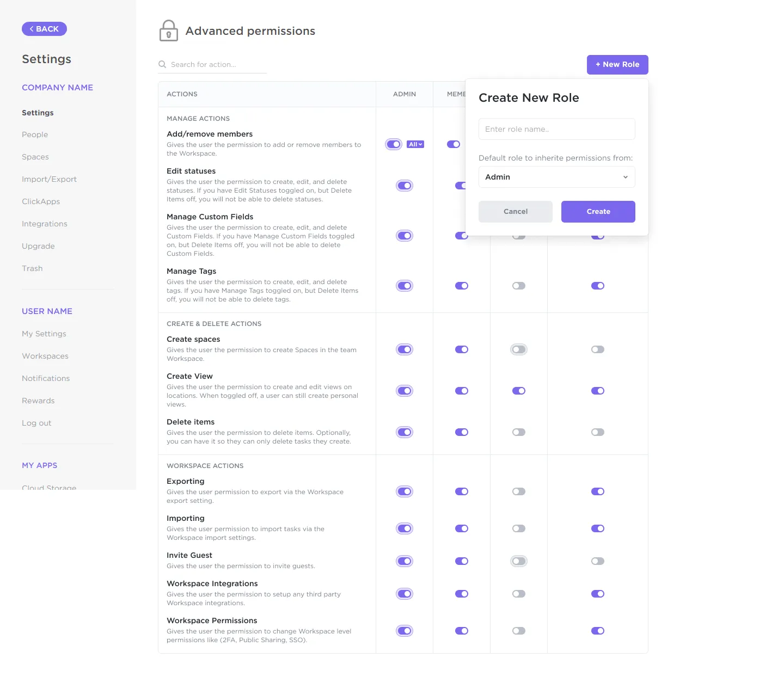Toggle Member switch for Manage Tags
This screenshot has height=689, width=784.
click(462, 286)
